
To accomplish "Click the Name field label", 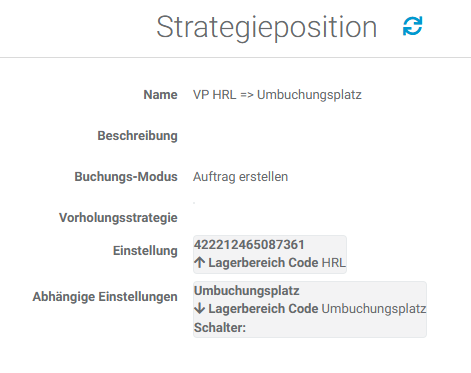I will point(160,95).
